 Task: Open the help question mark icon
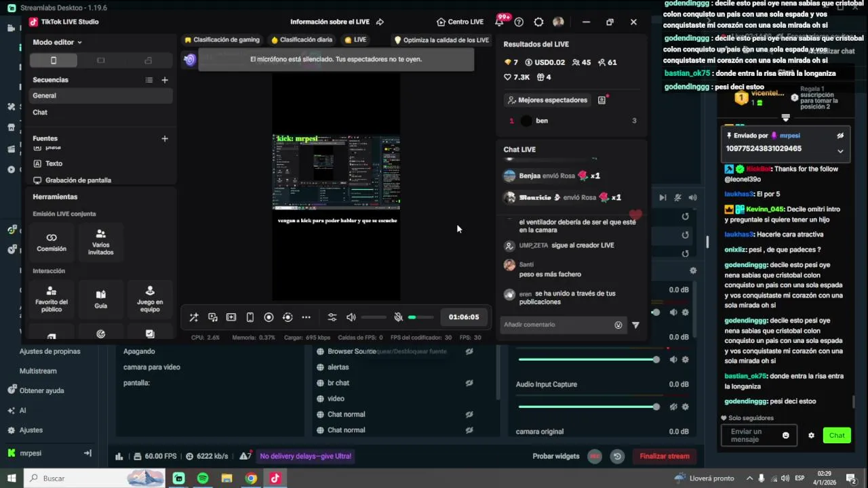pyautogui.click(x=519, y=22)
